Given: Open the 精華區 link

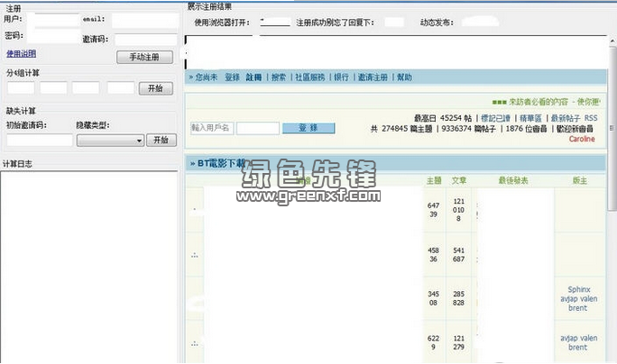Looking at the screenshot, I should 530,118.
